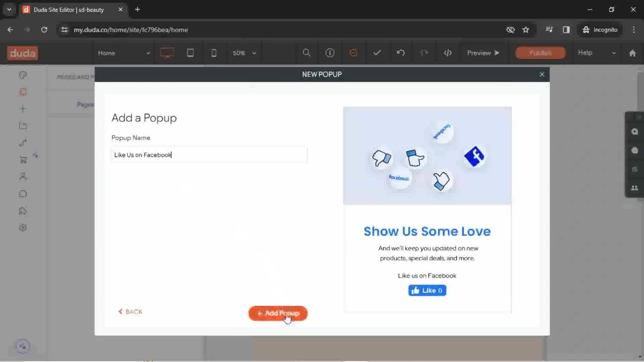Open the App Store puzzle sidebar icon
The height and width of the screenshot is (362, 644).
point(23,211)
